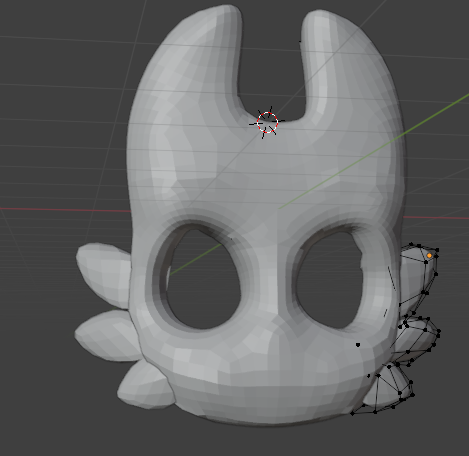This screenshot has width=469, height=456.
Task: Click the red-white 3D cursor between the horns
Action: click(x=267, y=123)
